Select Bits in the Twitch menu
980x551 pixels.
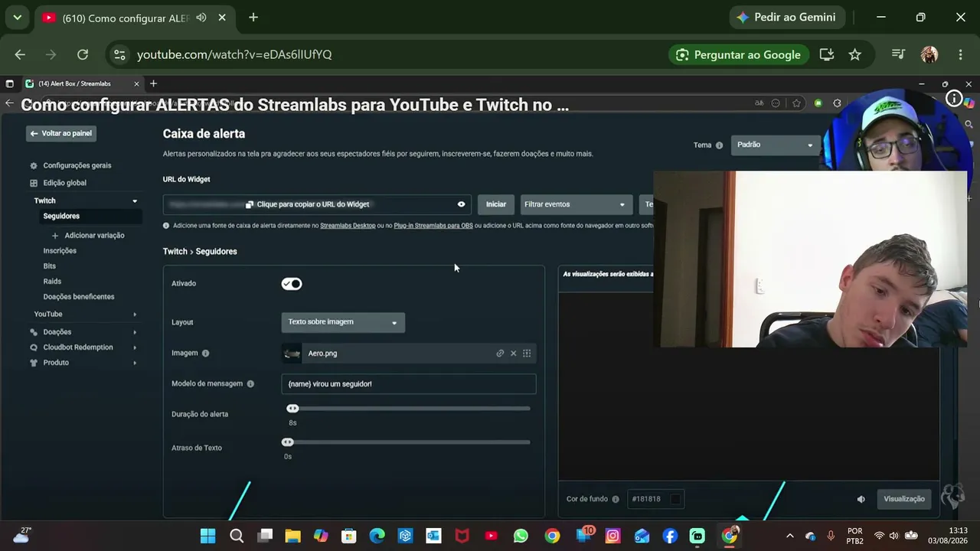50,266
